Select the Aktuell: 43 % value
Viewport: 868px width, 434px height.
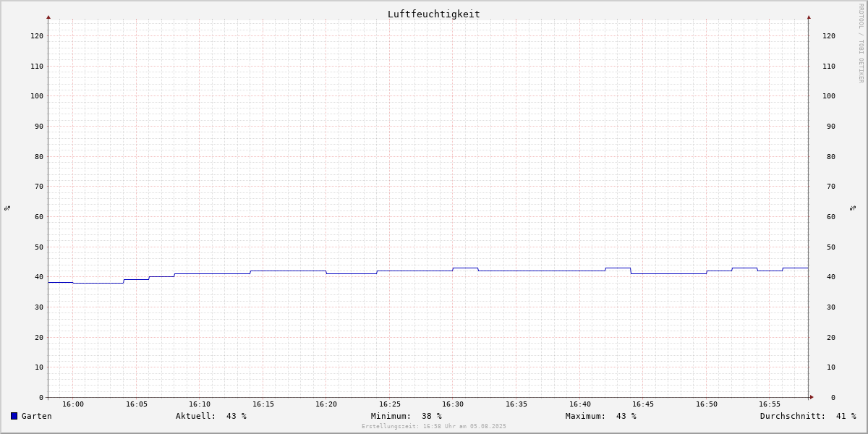[211, 416]
